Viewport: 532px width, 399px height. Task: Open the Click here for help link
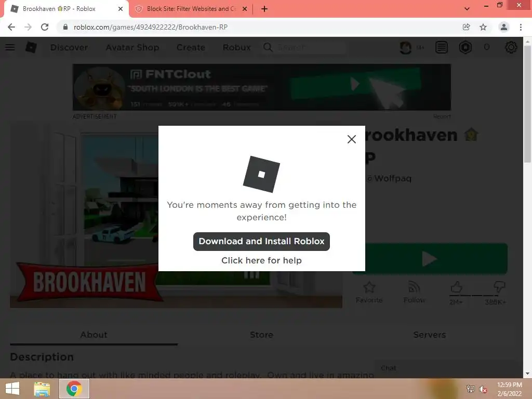coord(261,260)
